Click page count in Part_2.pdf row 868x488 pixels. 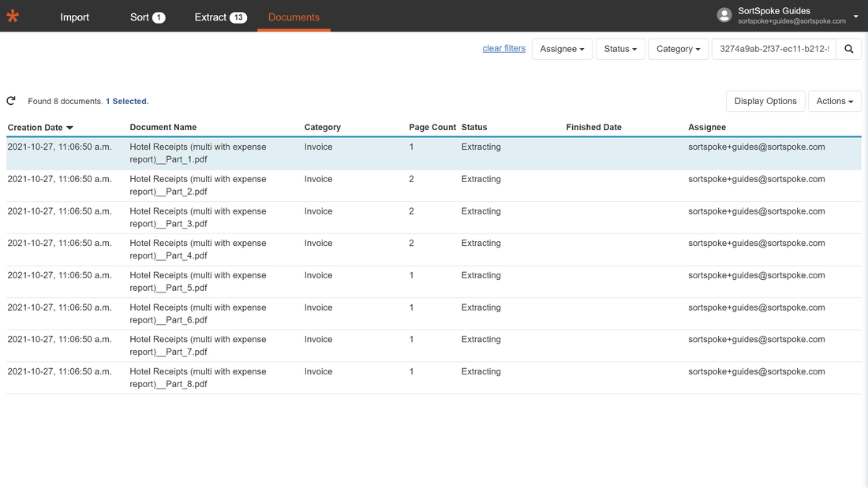click(411, 179)
